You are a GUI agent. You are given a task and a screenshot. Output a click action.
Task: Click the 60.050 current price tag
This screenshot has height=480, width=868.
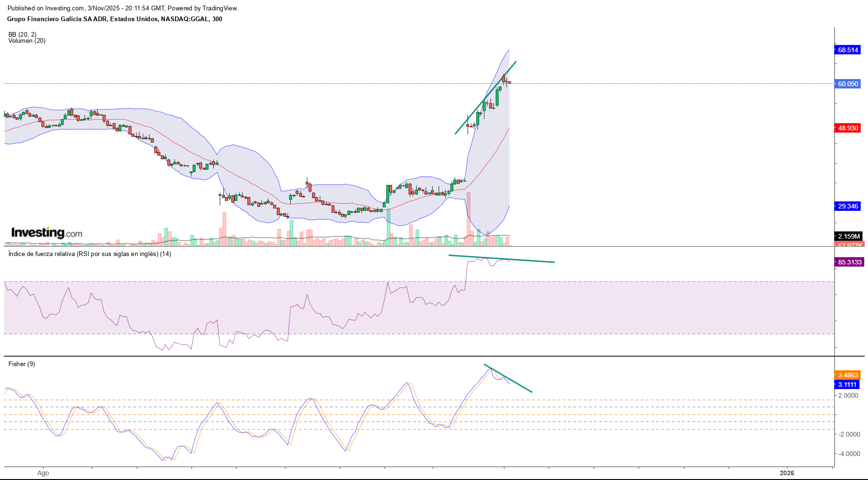(x=848, y=84)
